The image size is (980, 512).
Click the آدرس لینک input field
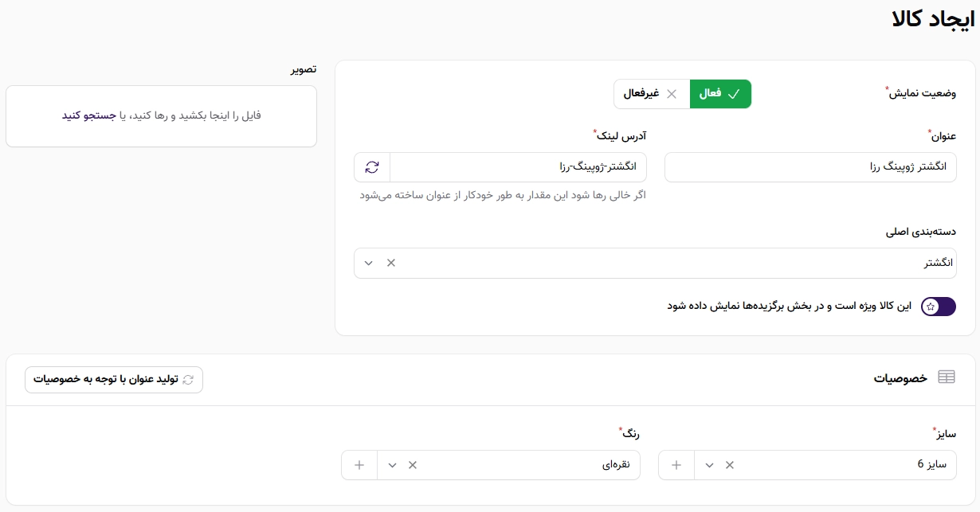click(518, 167)
